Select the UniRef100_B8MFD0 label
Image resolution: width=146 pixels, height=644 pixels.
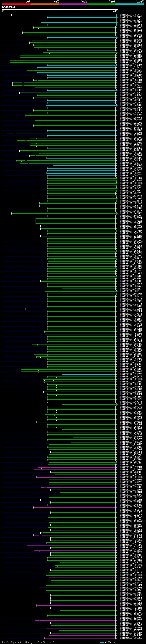point(131,344)
